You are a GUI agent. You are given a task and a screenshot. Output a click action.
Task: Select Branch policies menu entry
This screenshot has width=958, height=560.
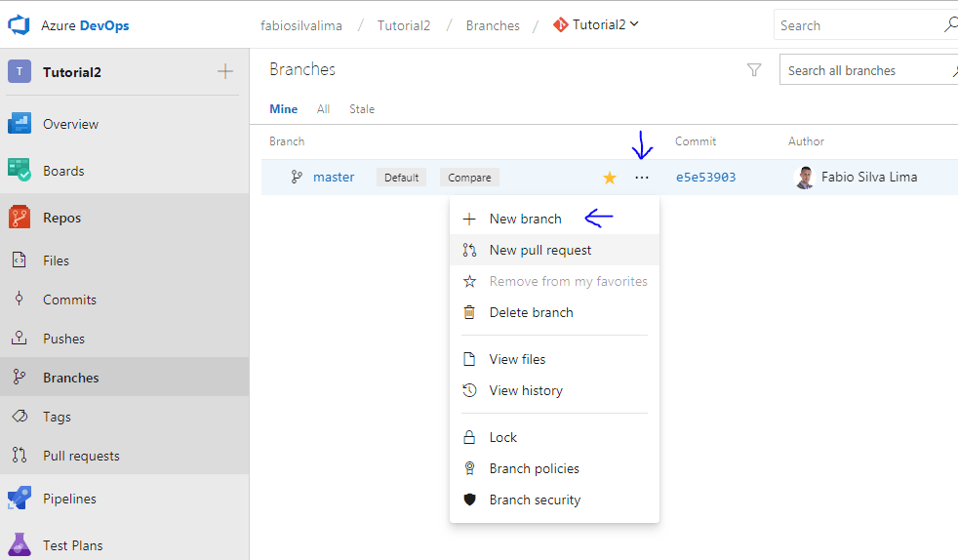click(554, 468)
